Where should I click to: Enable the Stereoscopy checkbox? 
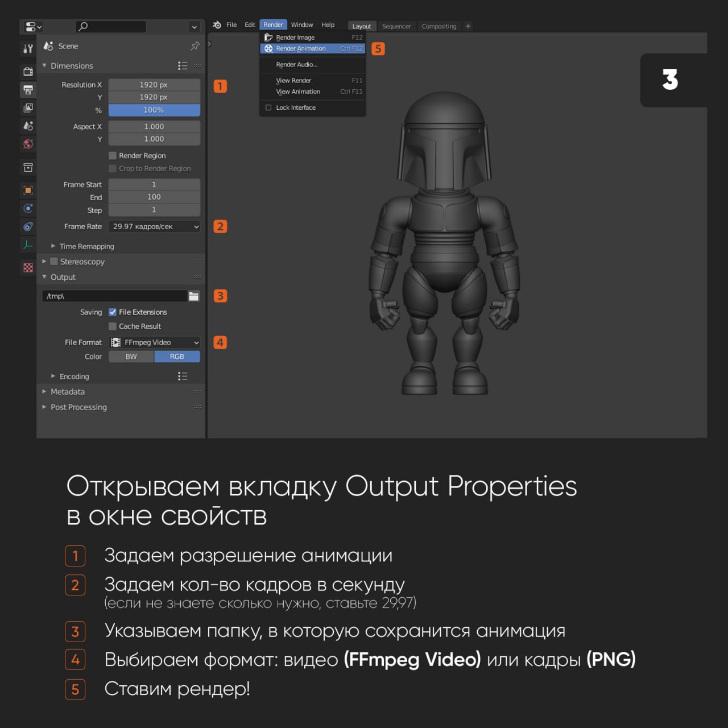[x=54, y=262]
